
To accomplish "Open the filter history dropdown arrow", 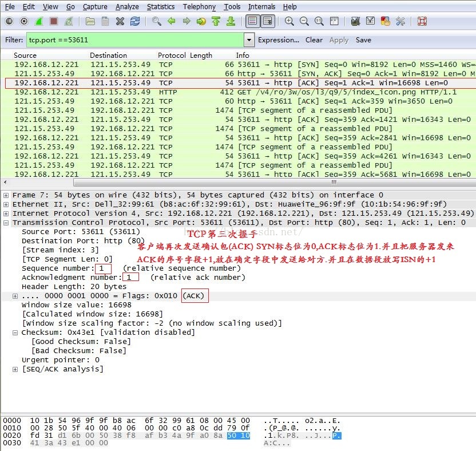I will 249,40.
